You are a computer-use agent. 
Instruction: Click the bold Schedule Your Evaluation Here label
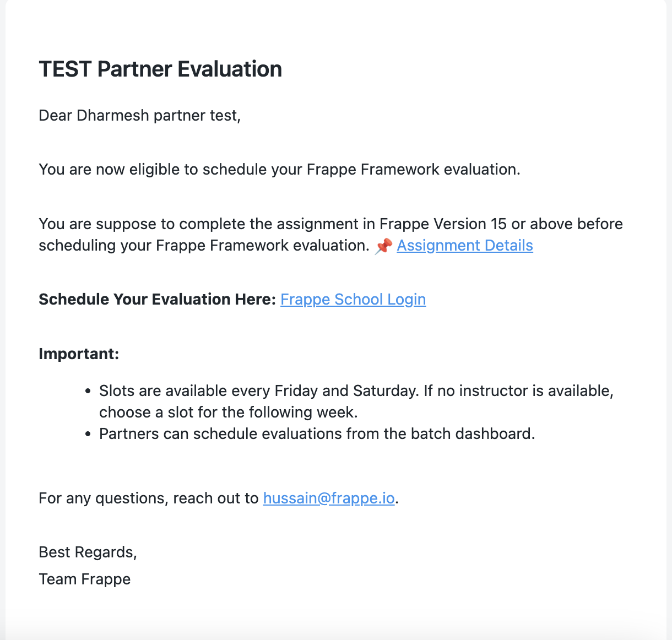point(157,300)
